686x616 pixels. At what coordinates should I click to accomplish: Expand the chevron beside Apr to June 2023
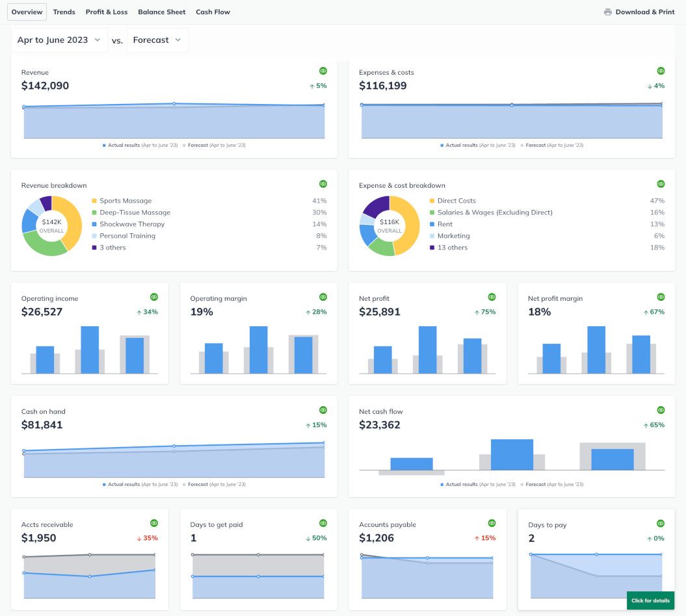click(x=98, y=40)
